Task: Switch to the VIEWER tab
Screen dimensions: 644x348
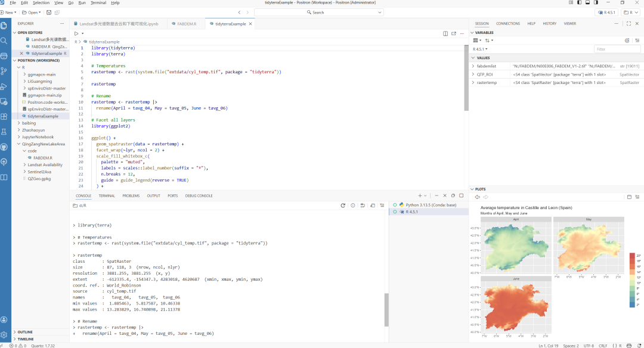Action: pos(569,24)
